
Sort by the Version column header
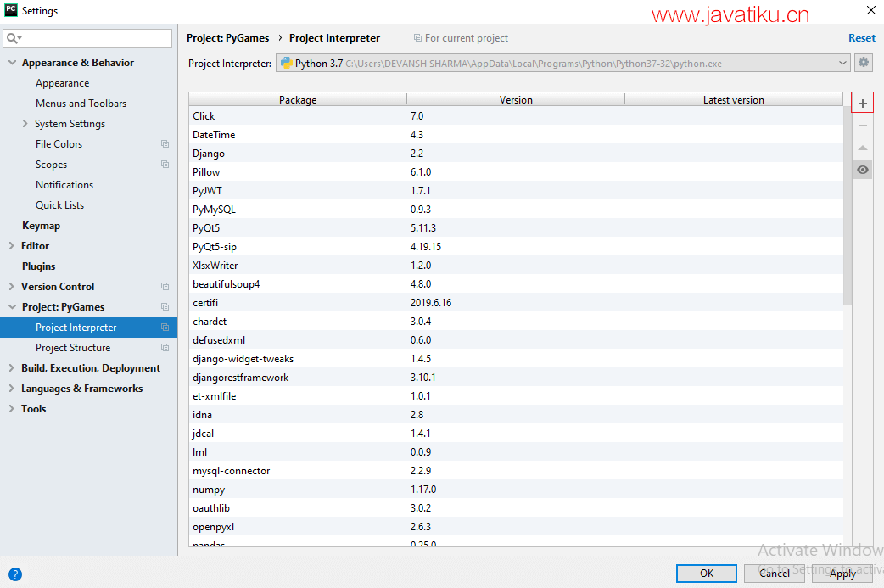pos(516,100)
